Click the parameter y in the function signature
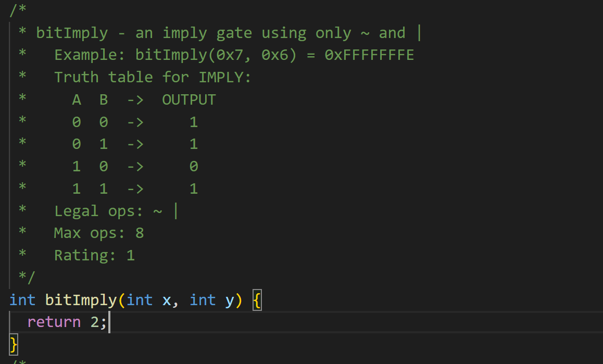Screen dimensions: 603x364 click(x=230, y=301)
